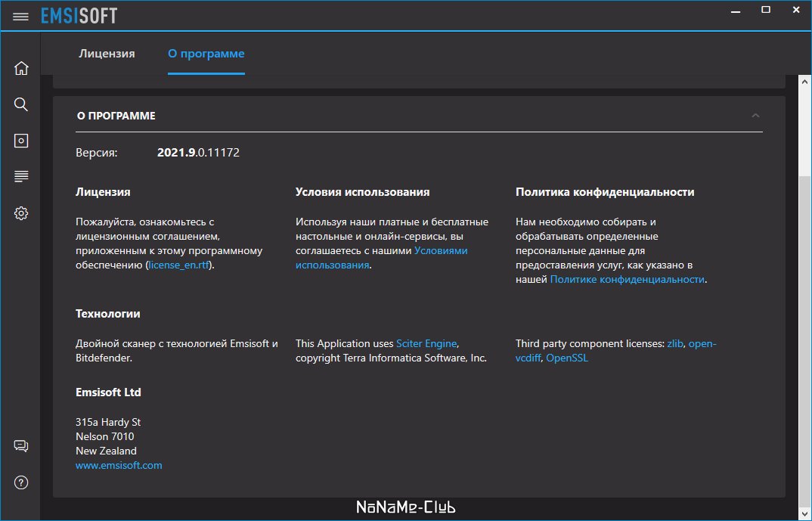Go to the Home overview icon

pos(21,68)
